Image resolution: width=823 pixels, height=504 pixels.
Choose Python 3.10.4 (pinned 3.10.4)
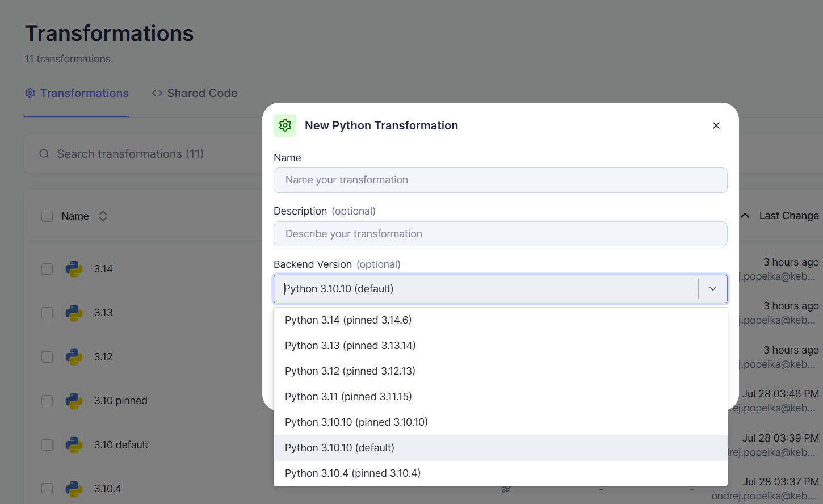501,473
